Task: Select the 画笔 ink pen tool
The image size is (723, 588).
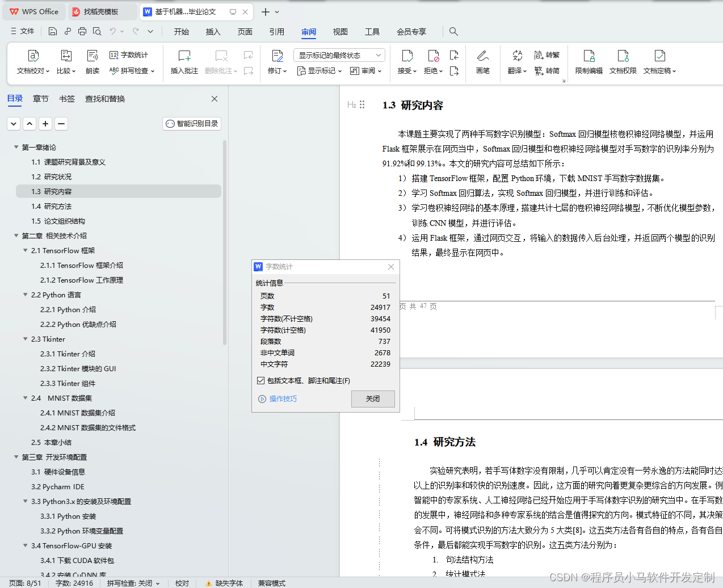Action: [482, 60]
